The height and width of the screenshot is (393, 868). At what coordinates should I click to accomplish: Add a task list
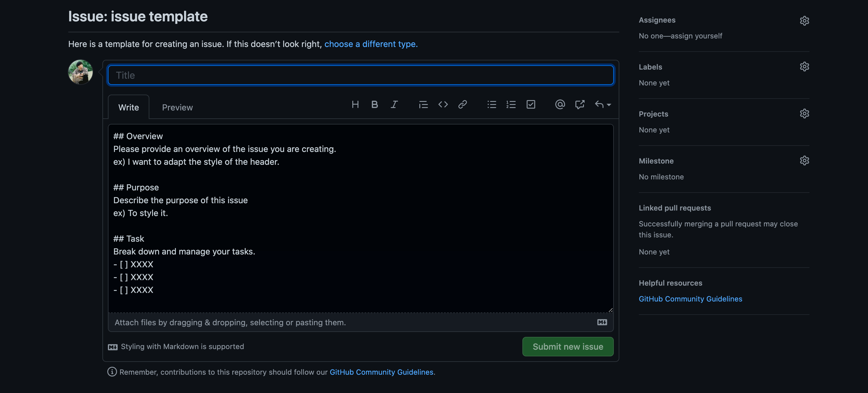tap(531, 105)
